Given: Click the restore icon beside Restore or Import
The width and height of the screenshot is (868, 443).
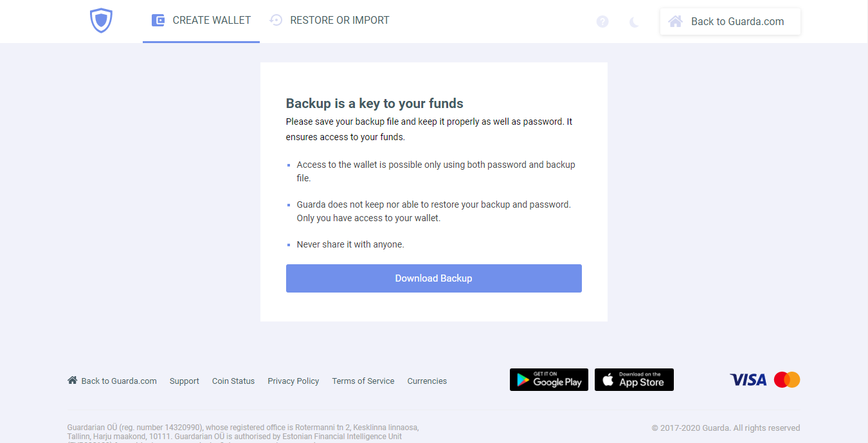Looking at the screenshot, I should (276, 21).
